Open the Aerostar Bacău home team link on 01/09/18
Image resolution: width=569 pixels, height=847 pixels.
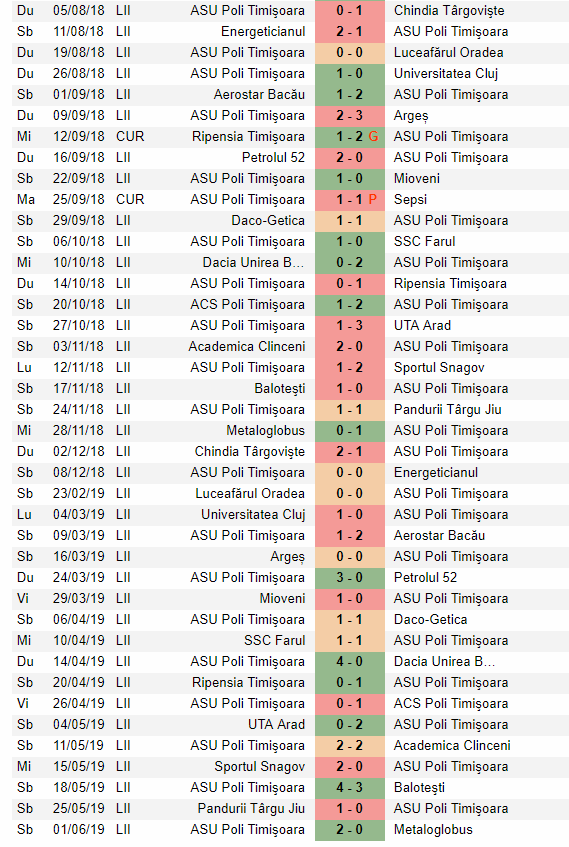pyautogui.click(x=259, y=95)
